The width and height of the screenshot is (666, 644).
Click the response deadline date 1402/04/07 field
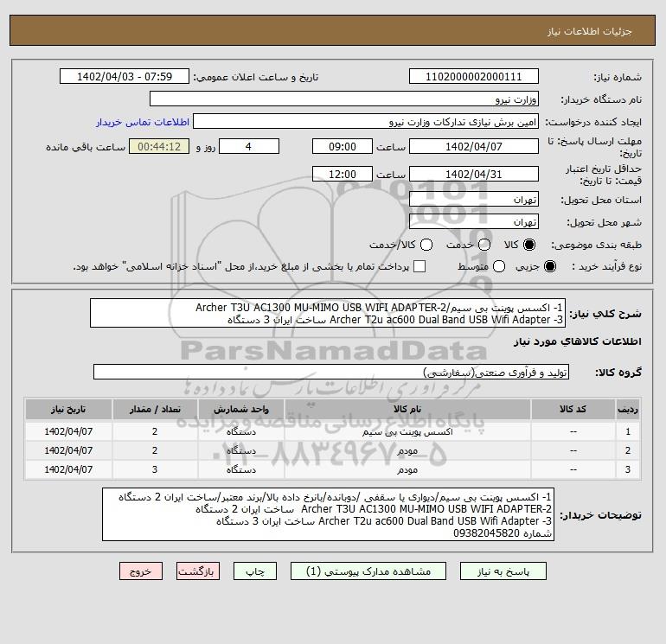coord(474,146)
